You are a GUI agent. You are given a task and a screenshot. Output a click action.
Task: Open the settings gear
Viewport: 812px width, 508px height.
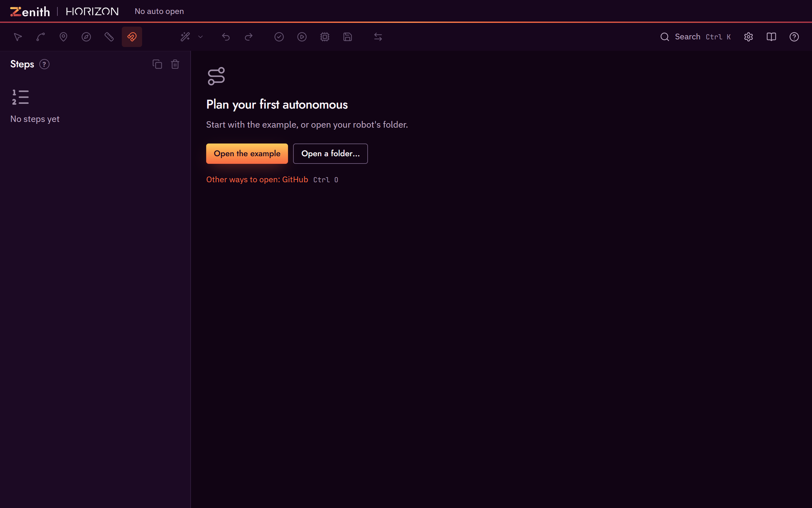click(749, 37)
